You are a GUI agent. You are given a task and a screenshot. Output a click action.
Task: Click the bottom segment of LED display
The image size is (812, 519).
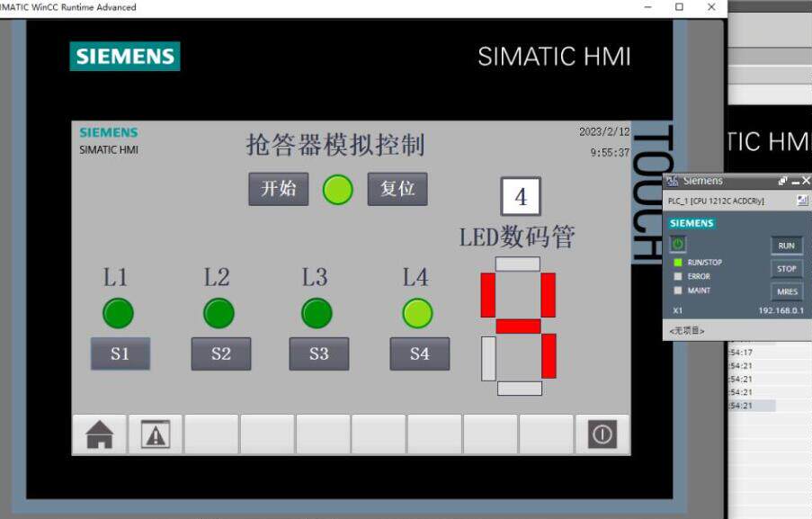coord(520,389)
